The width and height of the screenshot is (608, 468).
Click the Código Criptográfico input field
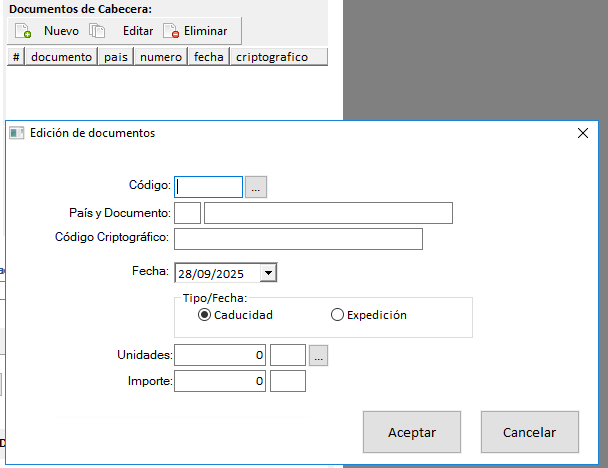(x=298, y=239)
